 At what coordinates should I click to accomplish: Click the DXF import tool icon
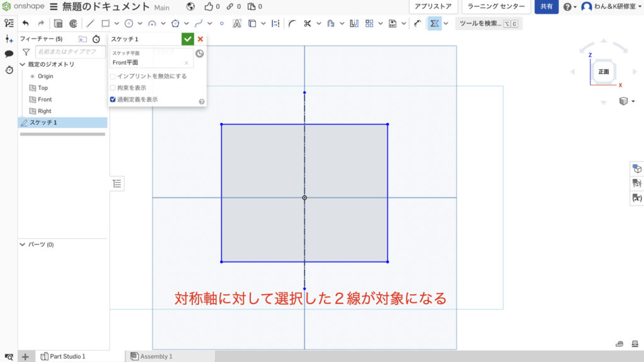pyautogui.click(x=392, y=23)
